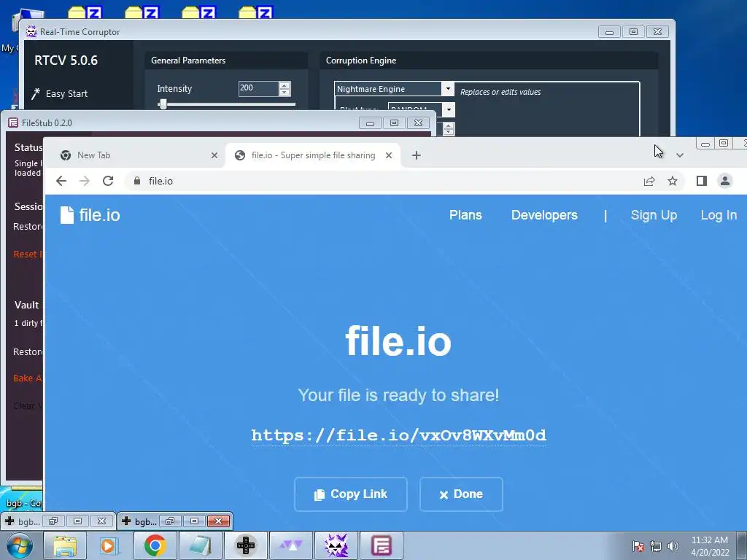Open the Developers page link
The height and width of the screenshot is (560, 747).
[x=544, y=215]
